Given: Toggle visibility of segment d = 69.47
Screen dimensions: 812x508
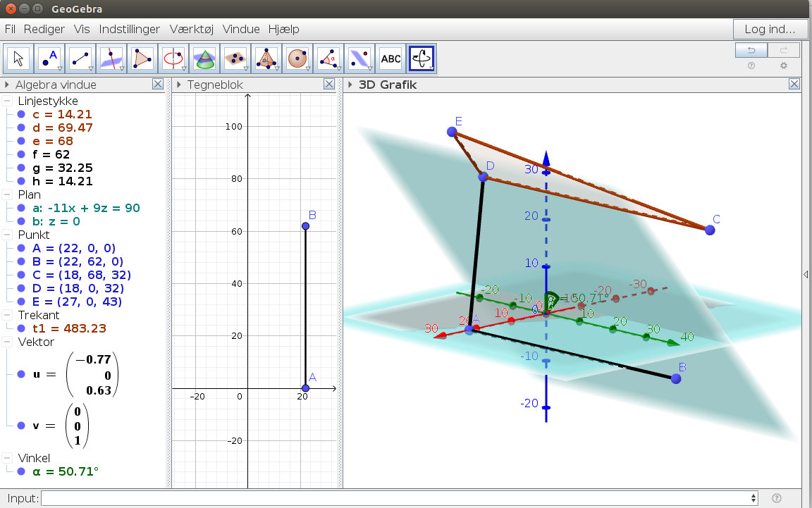Looking at the screenshot, I should pyautogui.click(x=21, y=128).
